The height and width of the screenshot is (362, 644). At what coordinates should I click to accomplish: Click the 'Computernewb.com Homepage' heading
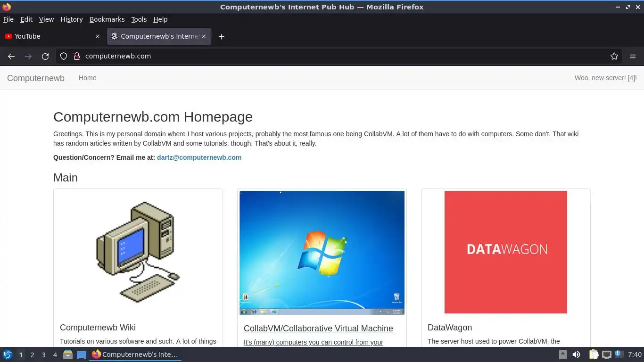coord(153,117)
